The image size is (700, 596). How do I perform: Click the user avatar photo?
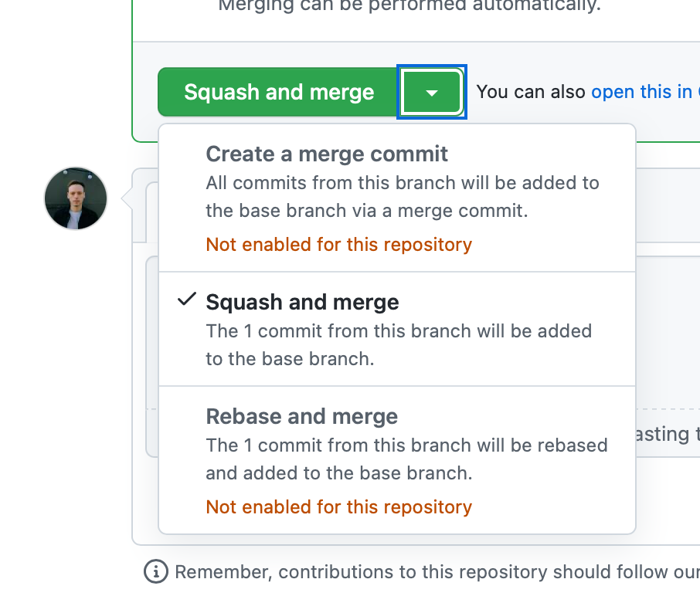(x=76, y=198)
